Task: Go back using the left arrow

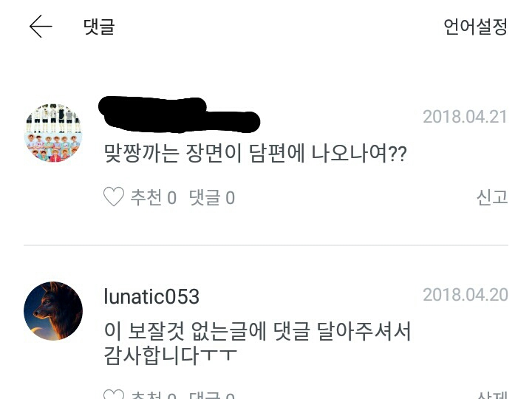Action: 41,26
